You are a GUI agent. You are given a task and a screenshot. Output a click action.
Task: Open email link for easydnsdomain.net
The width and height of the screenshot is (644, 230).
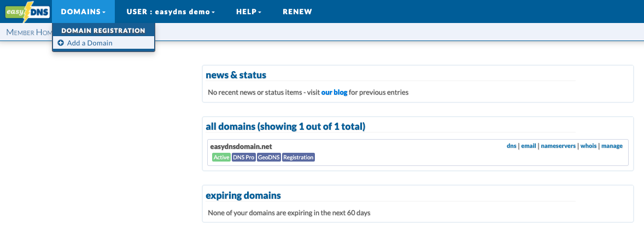coord(529,146)
